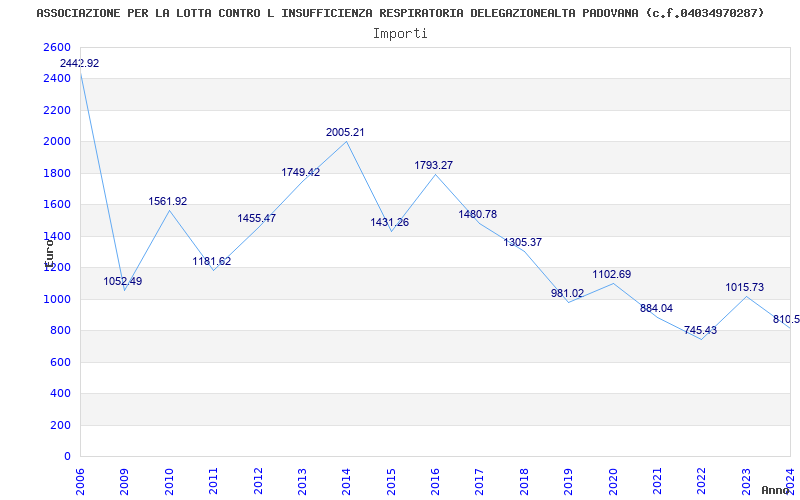This screenshot has width=800, height=500.
Task: Click the 2442.92 data label
Action: 80,64
